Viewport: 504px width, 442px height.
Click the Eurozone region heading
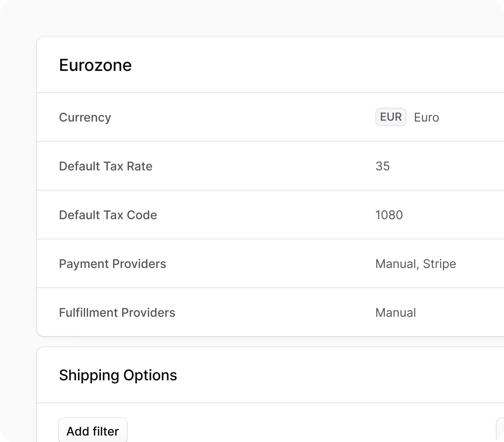tap(95, 65)
